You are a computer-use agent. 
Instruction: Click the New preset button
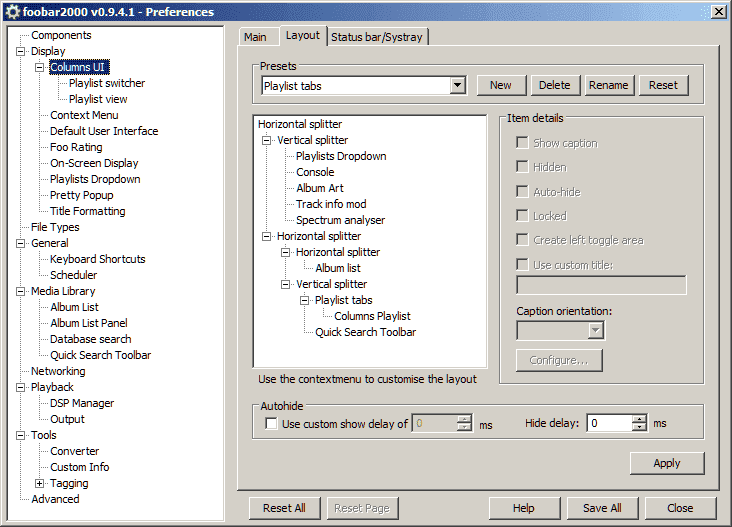[x=501, y=86]
